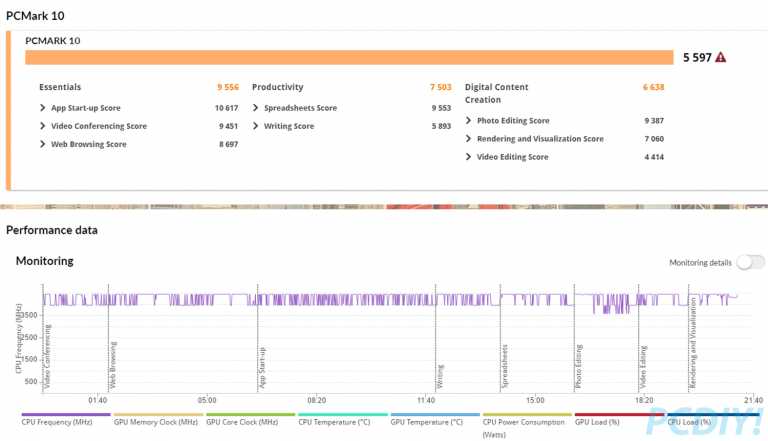This screenshot has width=768, height=441.
Task: Click the Essentials heading
Action: pos(60,87)
